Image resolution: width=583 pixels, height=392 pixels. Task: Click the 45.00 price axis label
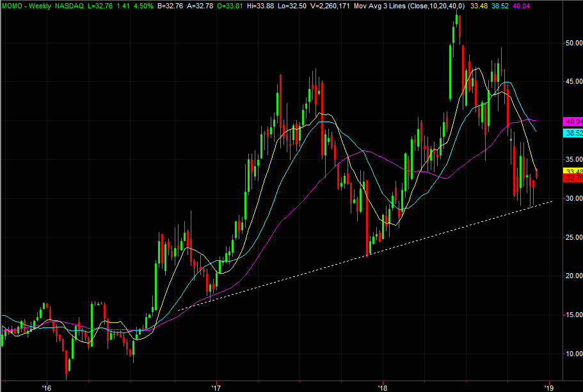(571, 82)
